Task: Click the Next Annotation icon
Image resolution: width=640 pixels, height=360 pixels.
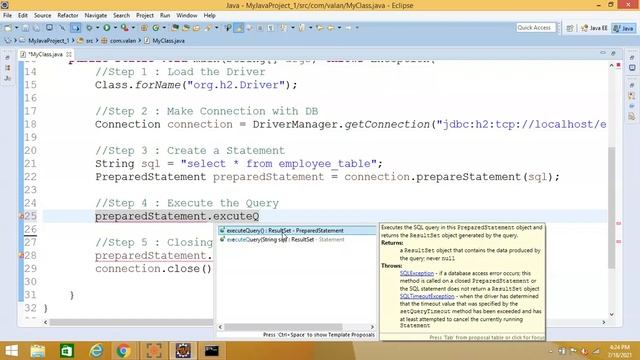Action: (284, 28)
